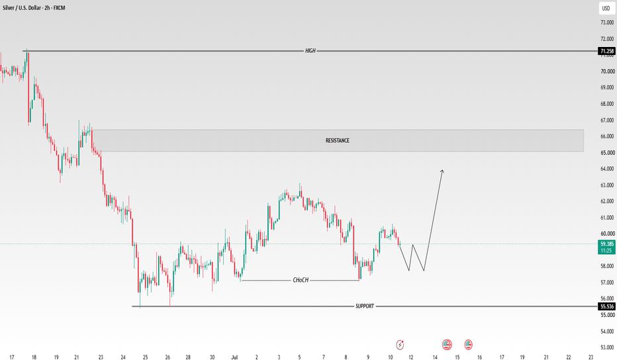The height and width of the screenshot is (364, 617).
Task: Click the 28 date label on time axis
Action: tap(188, 357)
